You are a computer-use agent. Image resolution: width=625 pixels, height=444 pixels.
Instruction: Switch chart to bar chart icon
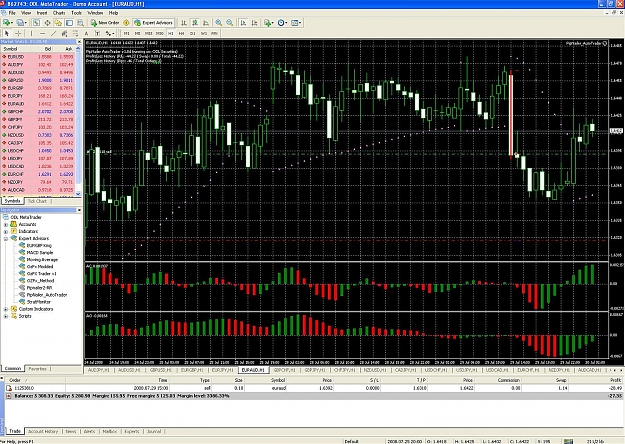[184, 23]
